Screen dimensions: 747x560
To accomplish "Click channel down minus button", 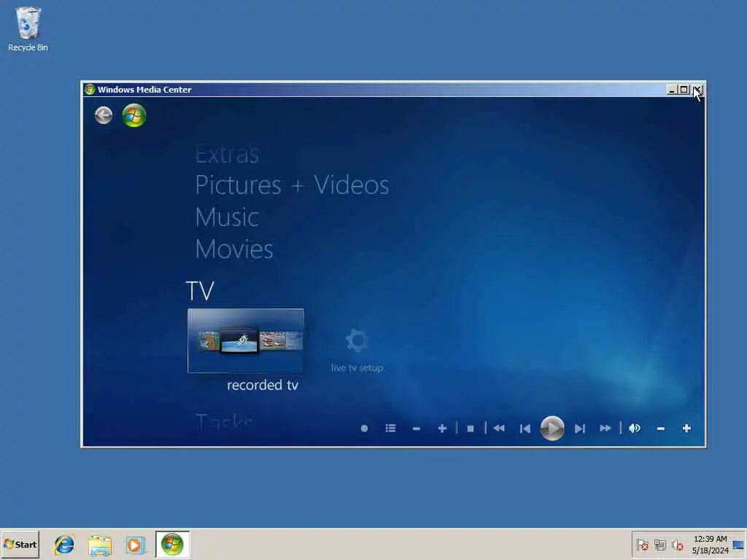I will [417, 429].
